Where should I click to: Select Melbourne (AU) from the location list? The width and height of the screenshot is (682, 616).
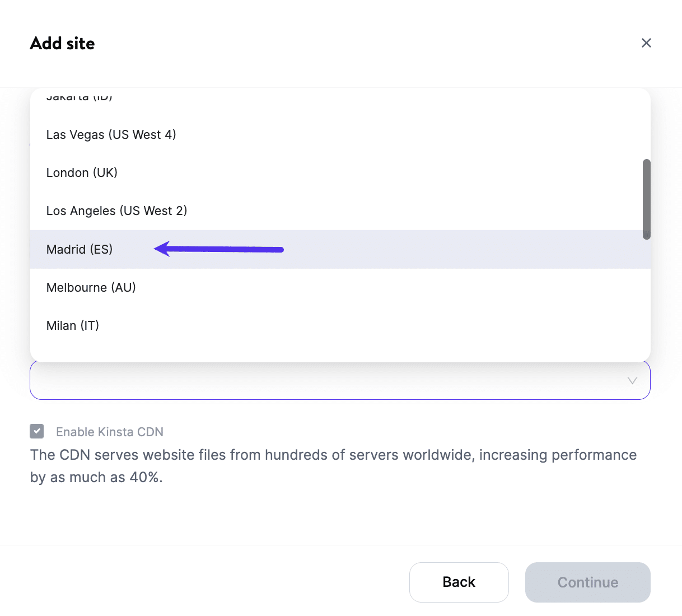[x=91, y=287]
